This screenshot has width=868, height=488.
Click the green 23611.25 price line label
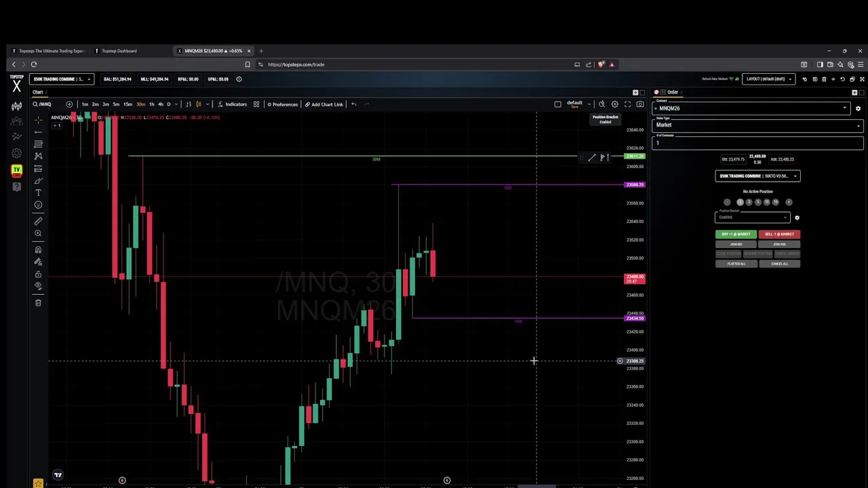point(635,157)
